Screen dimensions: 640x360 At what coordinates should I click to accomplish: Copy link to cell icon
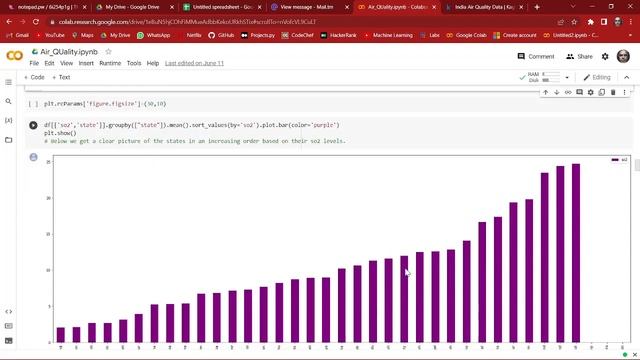(568, 93)
